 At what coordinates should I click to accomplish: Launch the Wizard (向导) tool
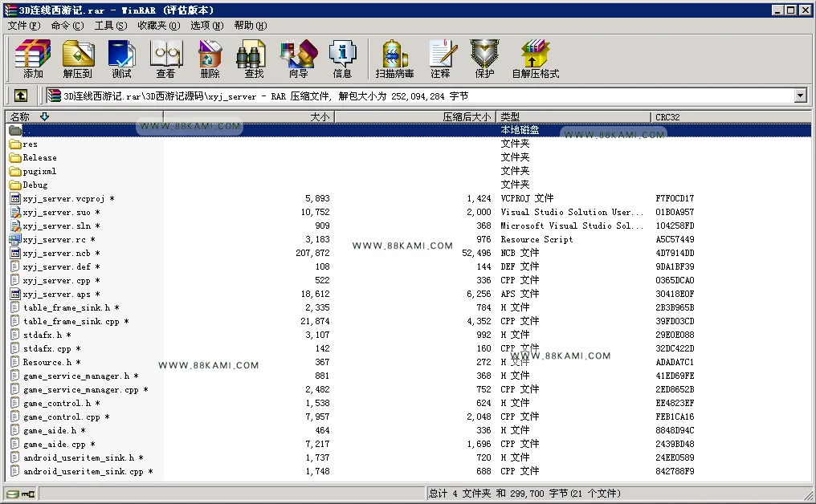click(x=298, y=59)
